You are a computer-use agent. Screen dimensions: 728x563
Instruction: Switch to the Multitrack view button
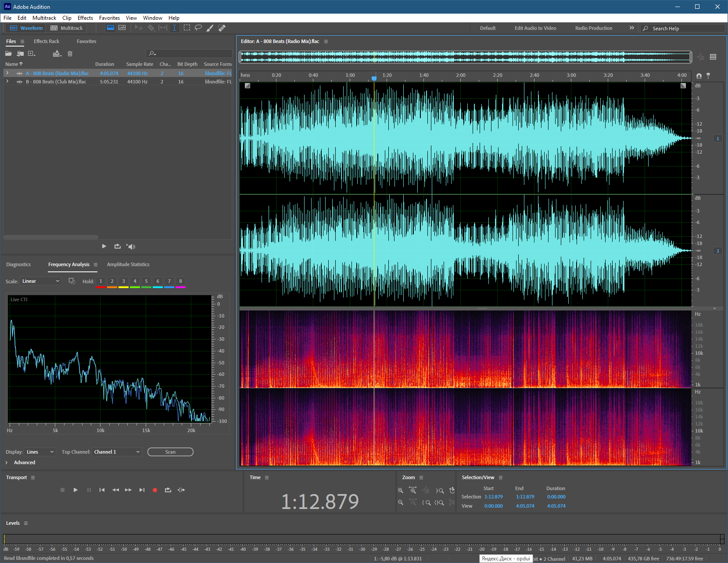point(67,28)
